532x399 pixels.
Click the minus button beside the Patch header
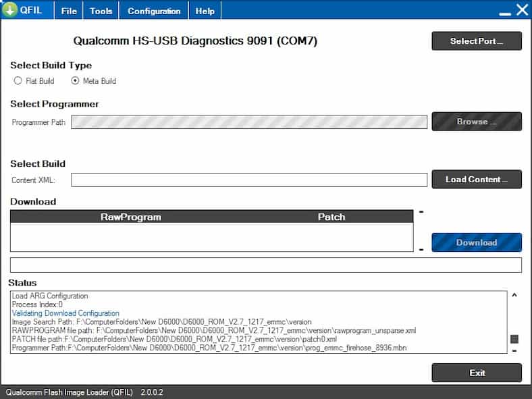[x=421, y=212]
